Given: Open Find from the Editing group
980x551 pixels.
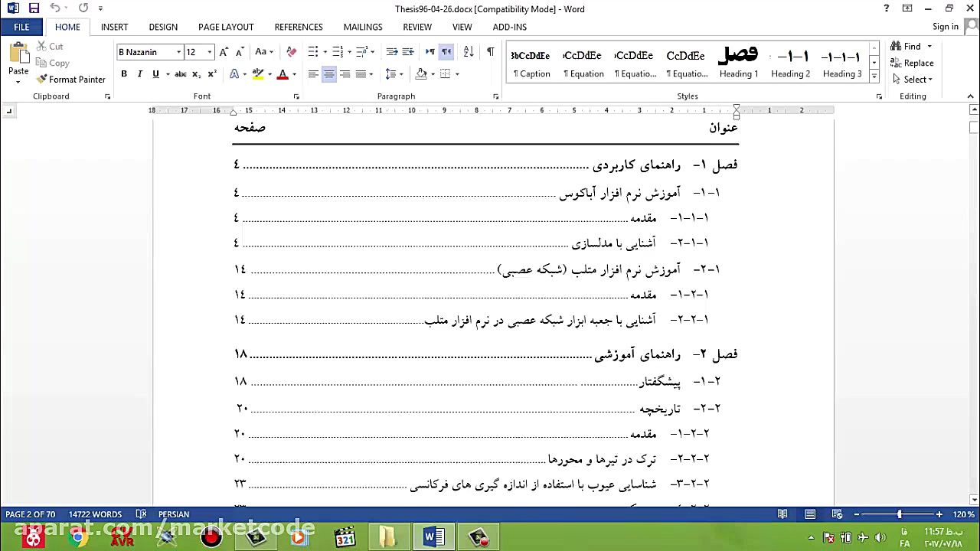Looking at the screenshot, I should (x=906, y=46).
